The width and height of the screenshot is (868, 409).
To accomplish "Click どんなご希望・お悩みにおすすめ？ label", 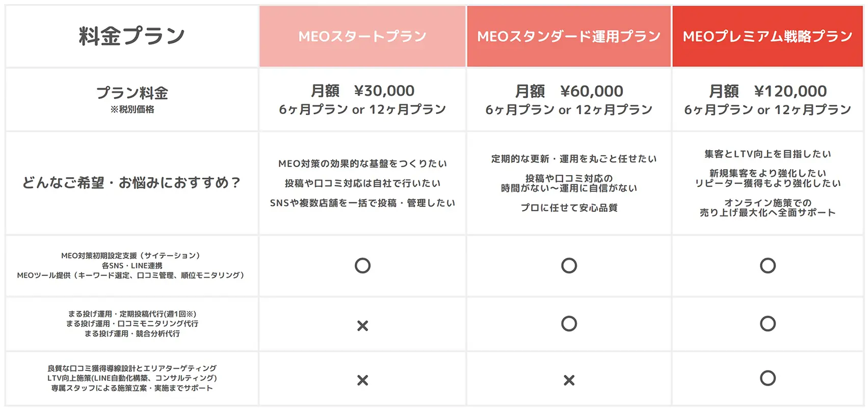I will (132, 182).
